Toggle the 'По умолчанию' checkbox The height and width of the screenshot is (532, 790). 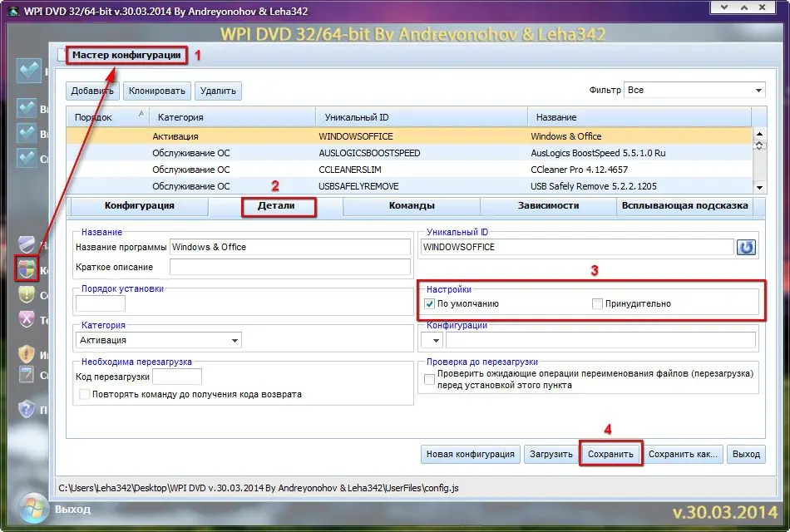click(429, 303)
